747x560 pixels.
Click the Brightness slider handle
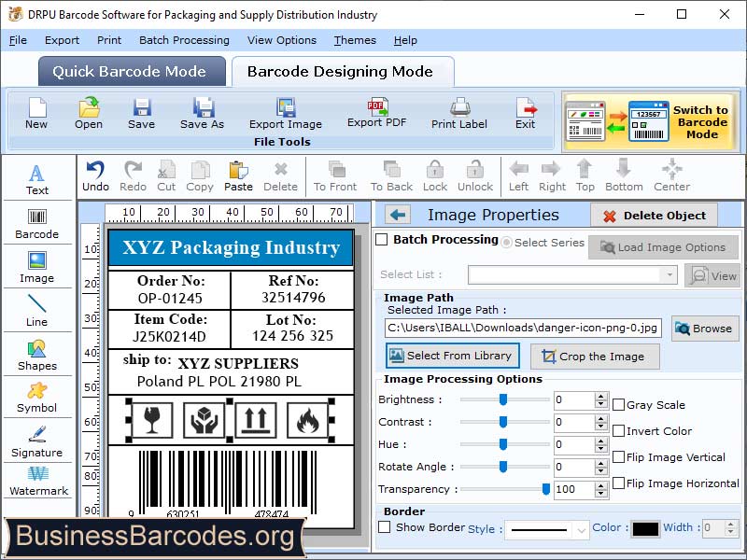[503, 399]
